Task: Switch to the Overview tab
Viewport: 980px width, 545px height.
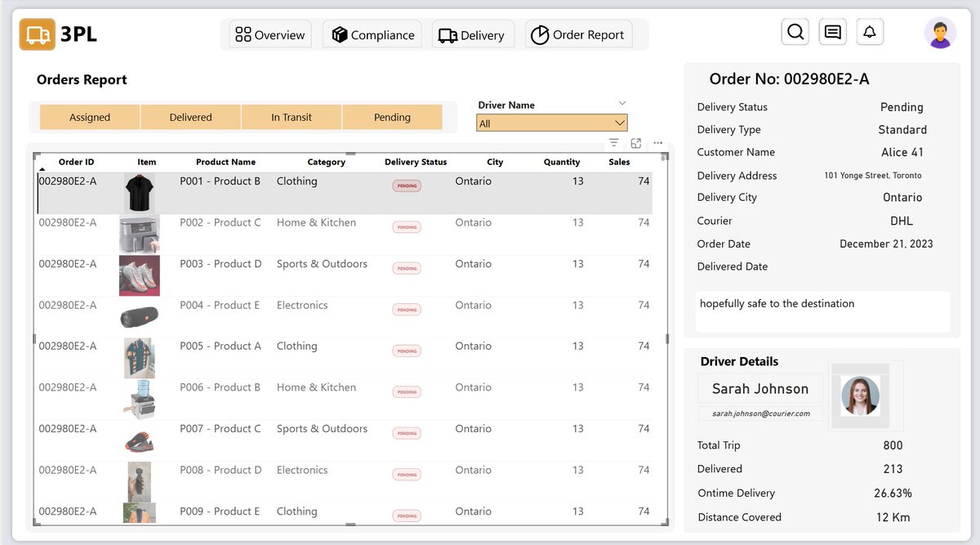Action: (269, 34)
